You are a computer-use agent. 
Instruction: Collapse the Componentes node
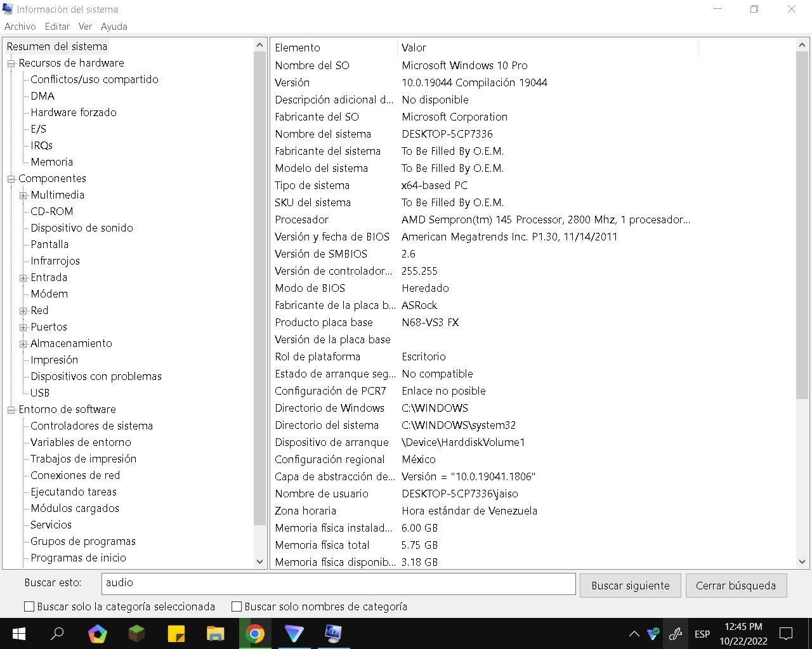click(x=11, y=179)
